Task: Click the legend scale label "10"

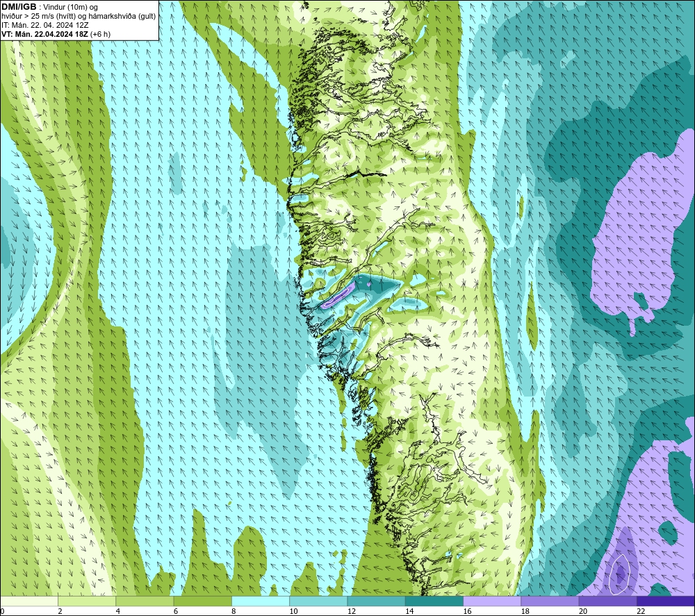Action: [x=293, y=611]
